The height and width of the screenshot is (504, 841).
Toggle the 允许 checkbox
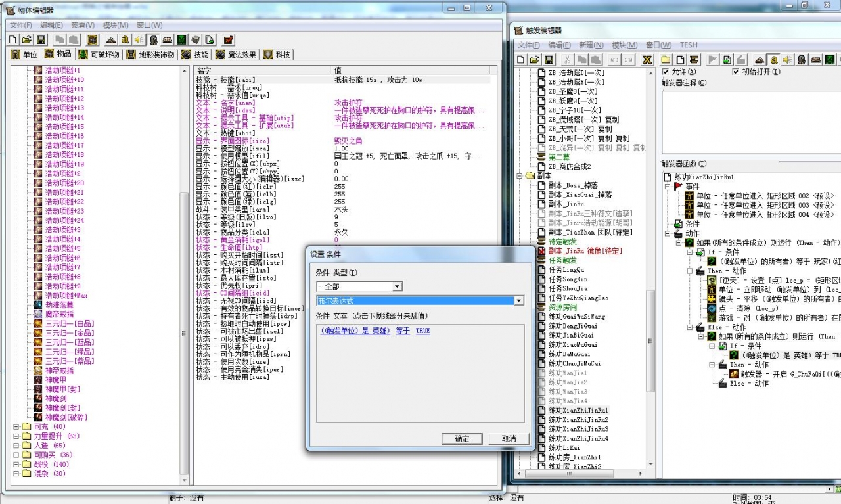(x=666, y=72)
